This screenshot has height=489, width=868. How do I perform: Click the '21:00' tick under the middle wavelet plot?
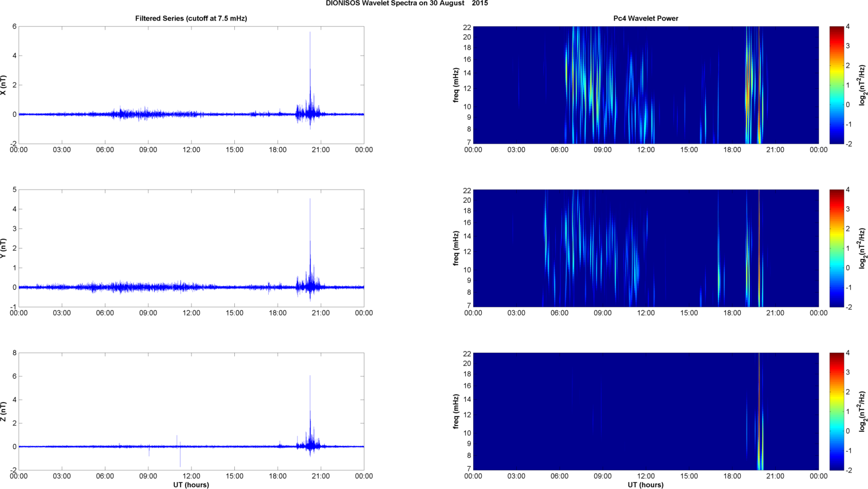(775, 313)
